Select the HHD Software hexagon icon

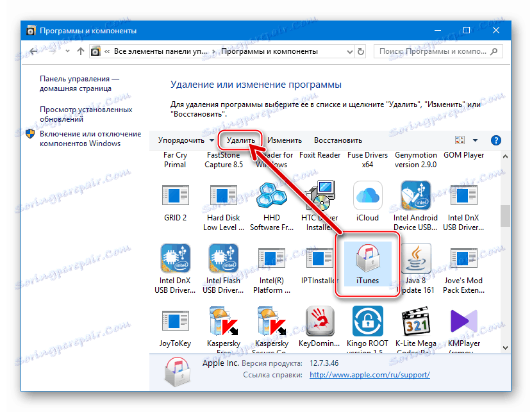pos(271,195)
